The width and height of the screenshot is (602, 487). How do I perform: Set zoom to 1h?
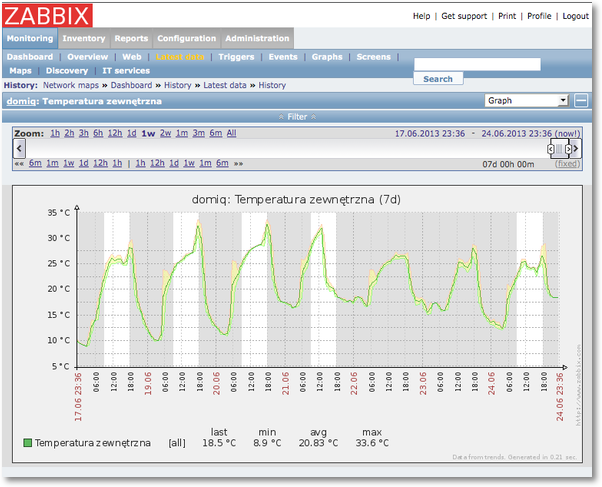(x=55, y=133)
